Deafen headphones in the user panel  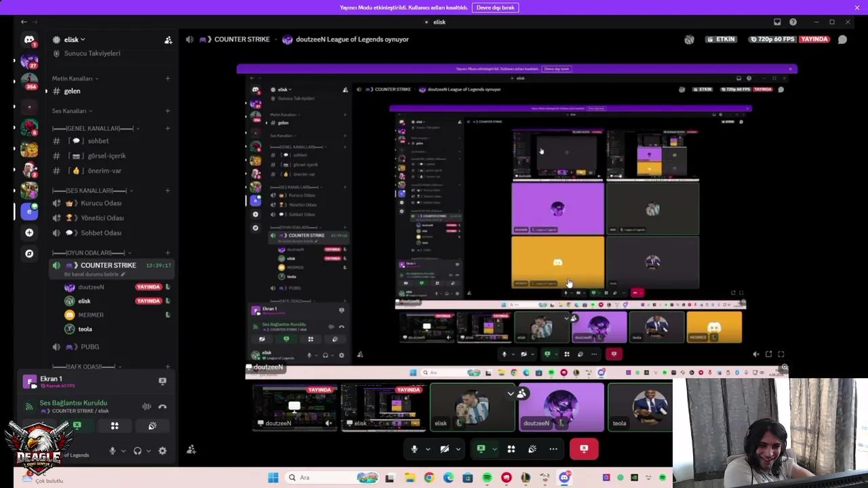point(138,451)
